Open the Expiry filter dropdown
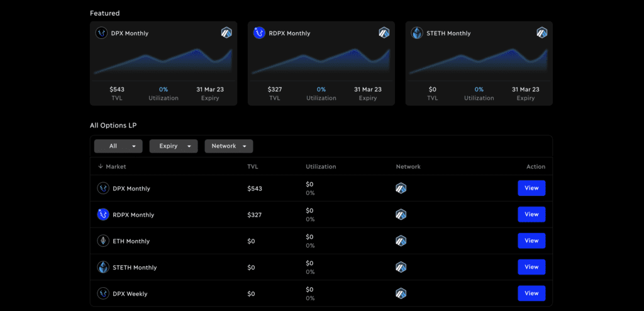The image size is (644, 311). (x=174, y=146)
